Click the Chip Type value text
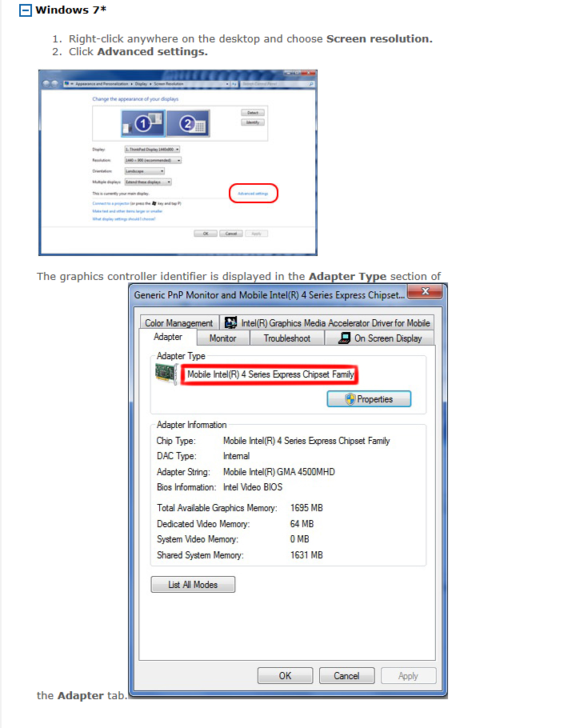580x728 pixels. pyautogui.click(x=306, y=441)
